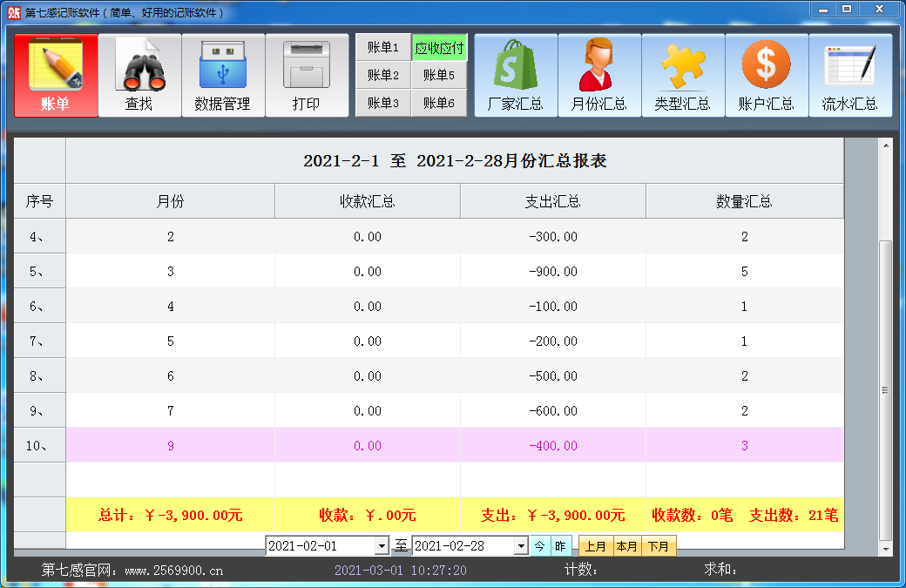
Task: Click 第七感官网 www.2569900.cn website text
Action: coord(132,570)
